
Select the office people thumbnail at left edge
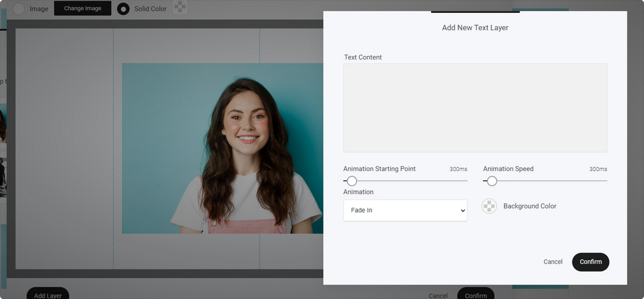pyautogui.click(x=3, y=177)
